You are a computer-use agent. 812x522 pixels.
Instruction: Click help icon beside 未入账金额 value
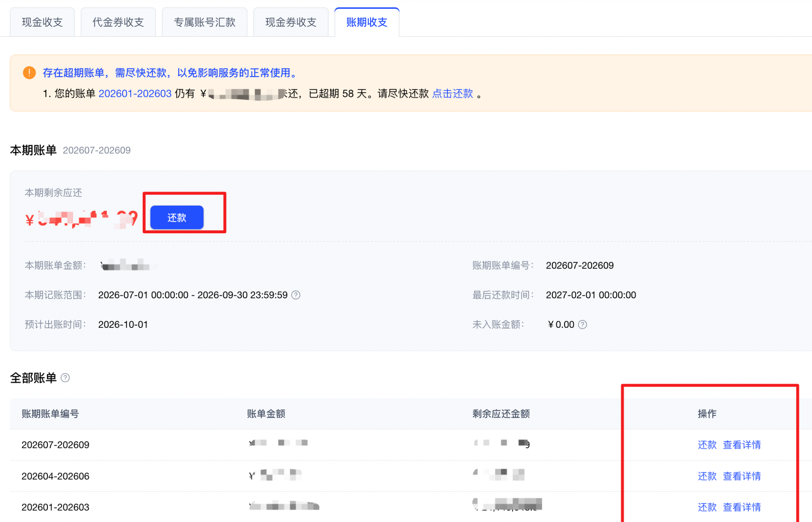(583, 324)
